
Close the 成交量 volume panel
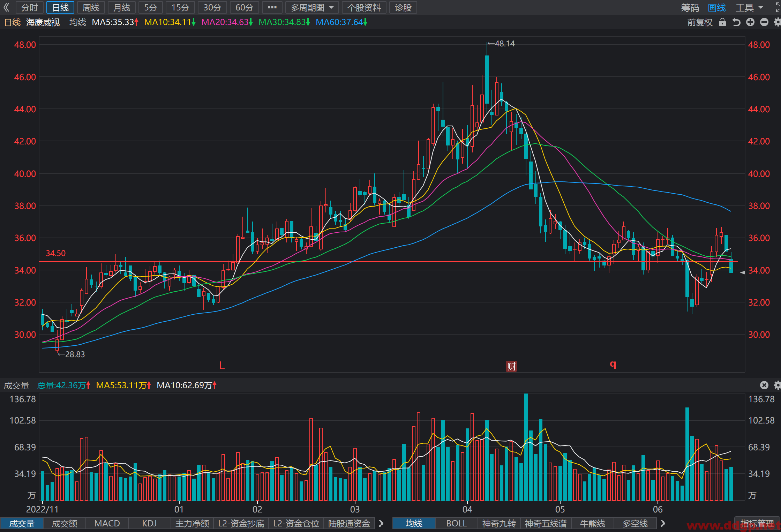(764, 385)
